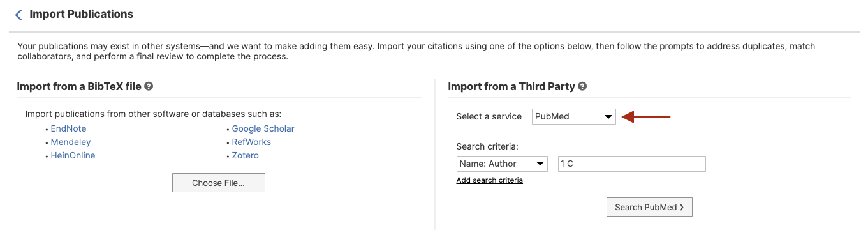Open the Mendeley link
868x230 pixels.
71,142
